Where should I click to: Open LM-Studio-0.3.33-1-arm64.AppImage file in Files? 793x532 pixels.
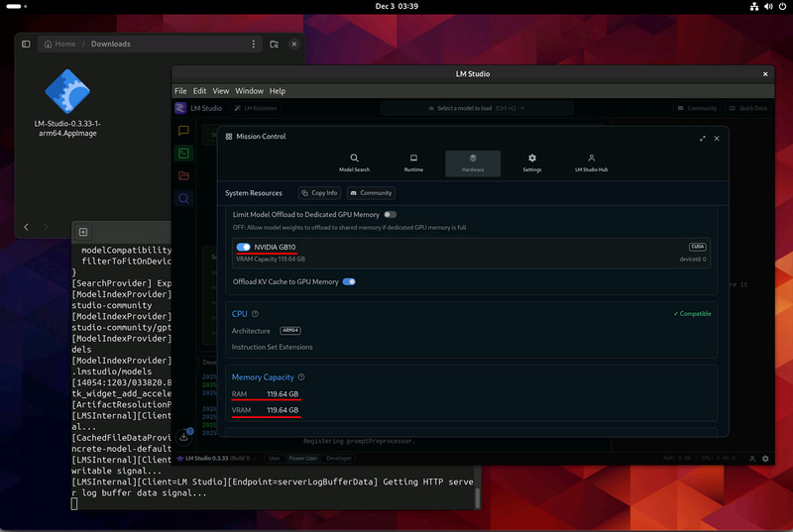click(67, 104)
